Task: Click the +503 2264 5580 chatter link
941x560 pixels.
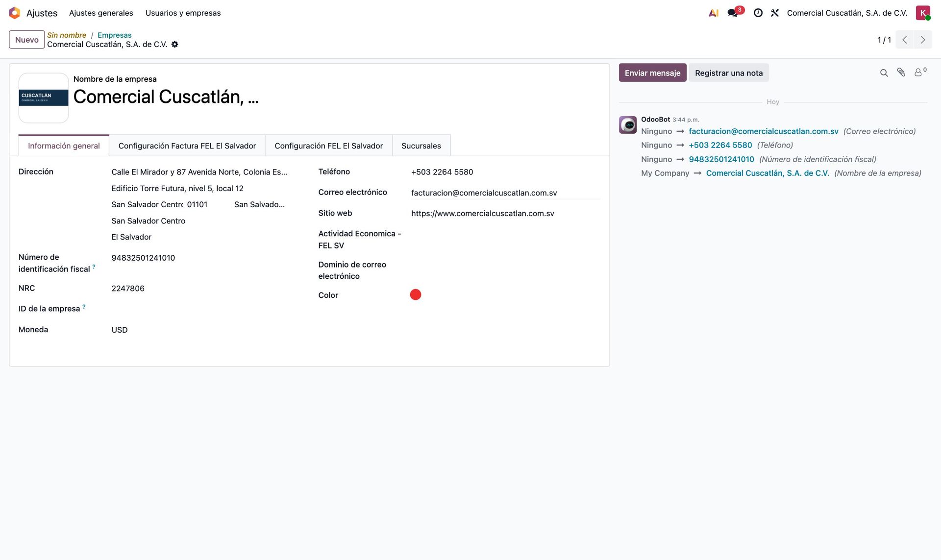Action: (x=720, y=145)
